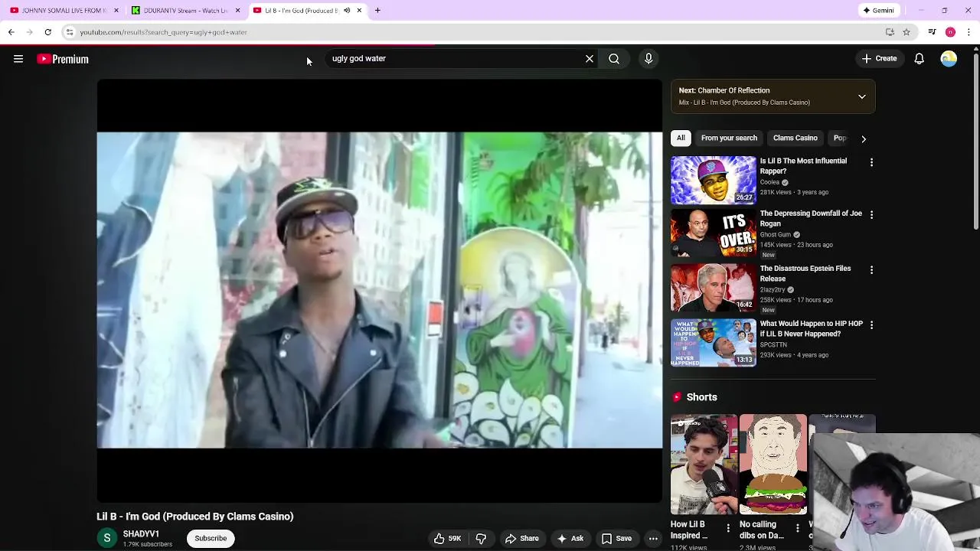Image resolution: width=980 pixels, height=551 pixels.
Task: Open the notifications bell
Action: click(x=919, y=59)
